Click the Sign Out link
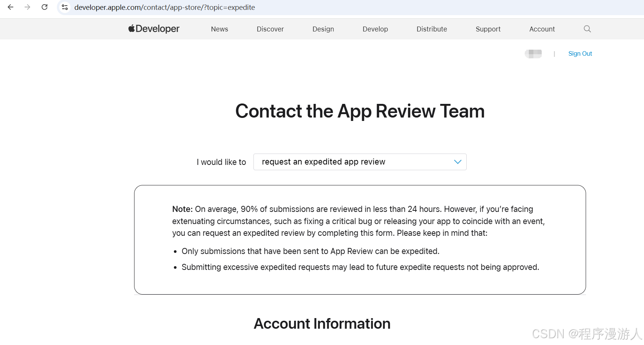Image resolution: width=644 pixels, height=345 pixels. (x=580, y=53)
